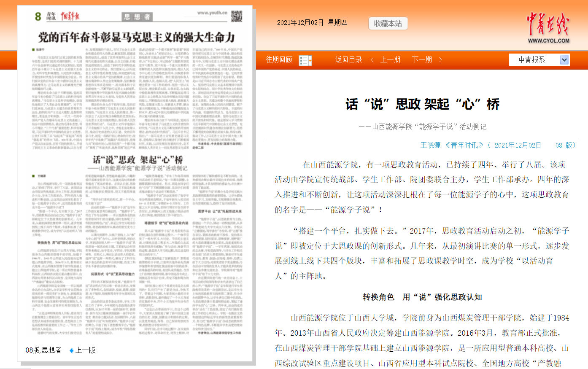
Task: Click the QR code on the newspaper page
Action: (236, 16)
